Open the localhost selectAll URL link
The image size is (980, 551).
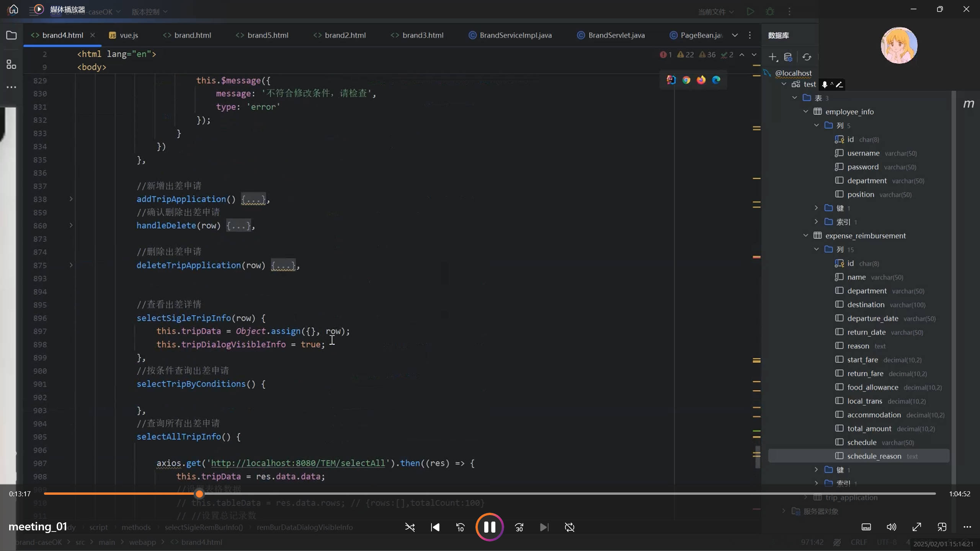click(298, 463)
